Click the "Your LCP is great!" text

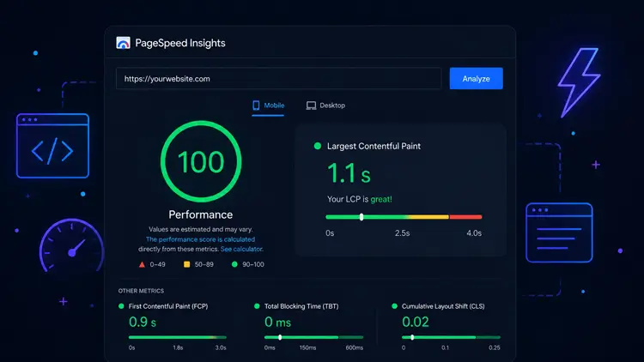point(360,200)
